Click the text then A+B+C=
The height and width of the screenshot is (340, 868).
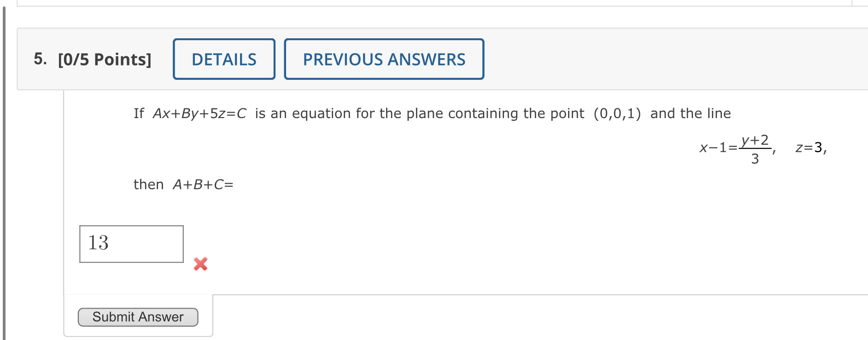point(183,184)
